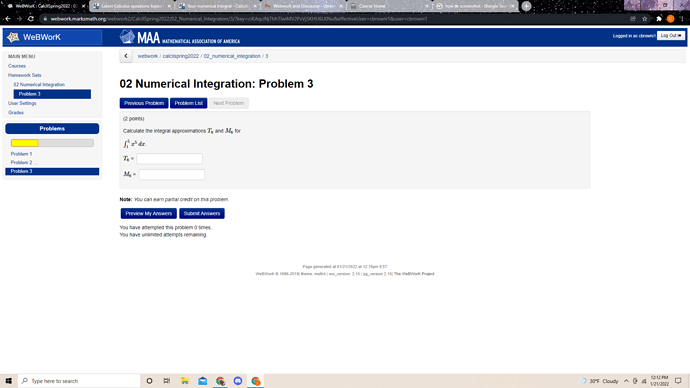
Task: Open User Settings in the main menu
Action: click(x=22, y=103)
